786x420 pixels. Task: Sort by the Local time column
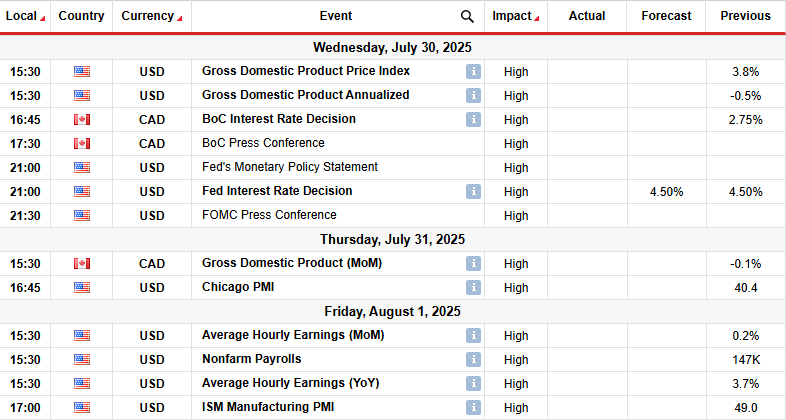click(x=25, y=16)
